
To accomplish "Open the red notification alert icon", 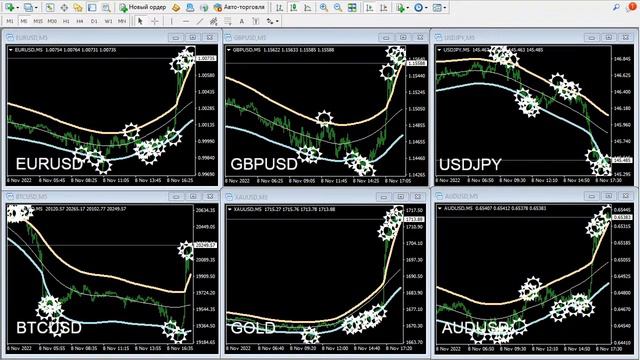I will (x=631, y=7).
